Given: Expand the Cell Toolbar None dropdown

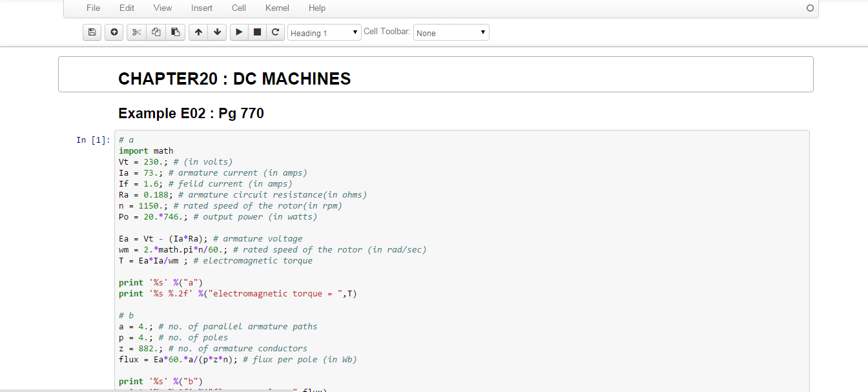Looking at the screenshot, I should point(451,33).
